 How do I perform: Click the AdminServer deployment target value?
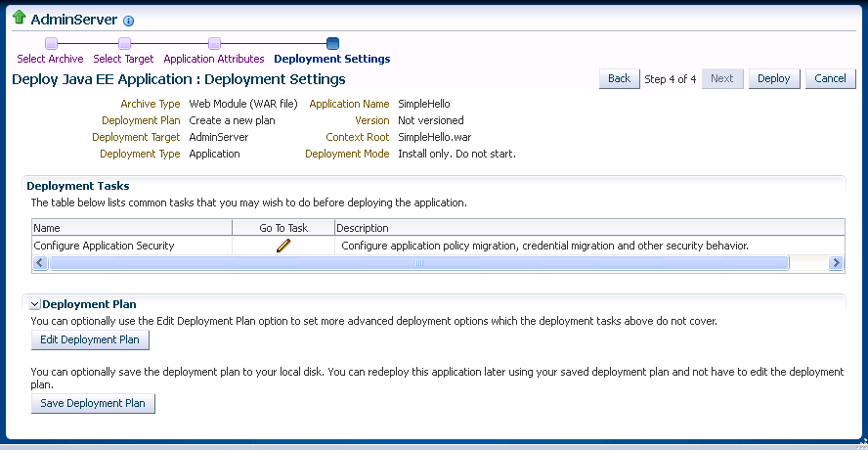pyautogui.click(x=219, y=137)
